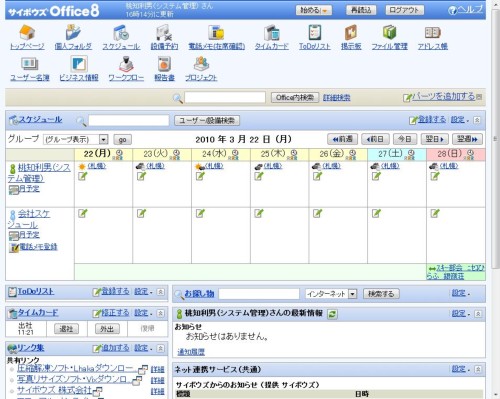Click the 再読込 reload button
Screen dimensions: 500x399
pyautogui.click(x=361, y=10)
